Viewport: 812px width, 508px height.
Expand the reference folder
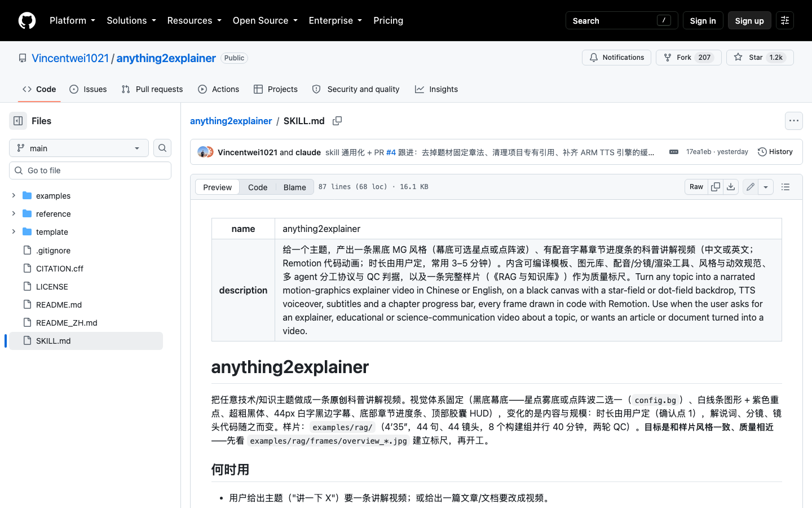pos(14,213)
